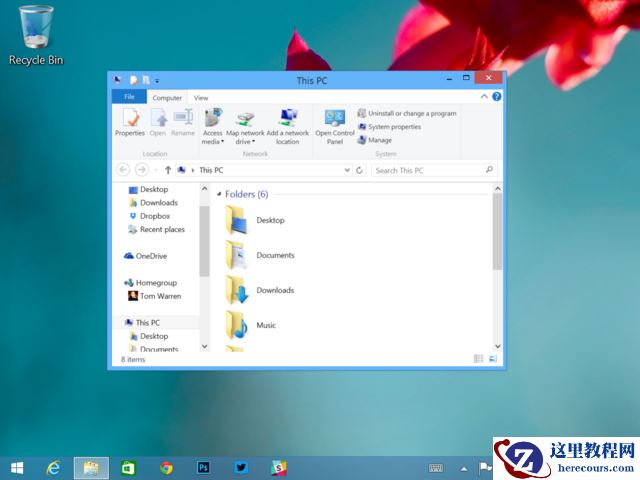
Task: Click the Back navigation arrow
Action: pos(123,169)
